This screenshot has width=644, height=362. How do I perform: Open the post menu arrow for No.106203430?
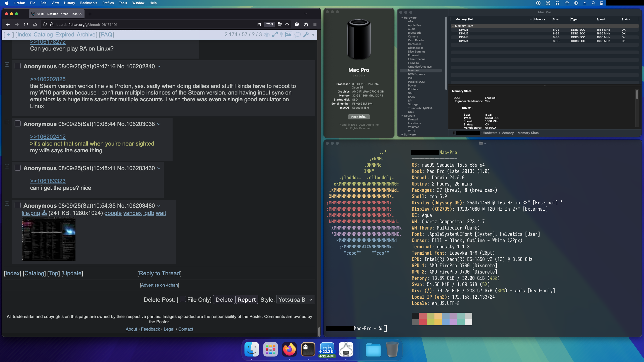coord(159,168)
